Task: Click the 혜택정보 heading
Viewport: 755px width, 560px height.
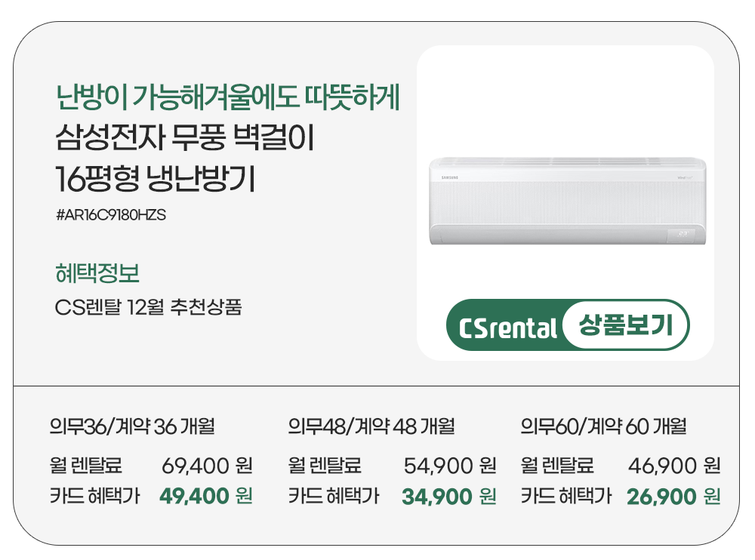Action: coord(97,273)
